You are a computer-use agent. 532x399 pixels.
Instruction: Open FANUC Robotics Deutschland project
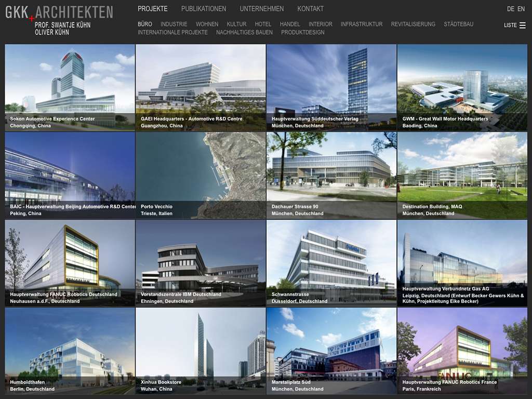tap(70, 263)
